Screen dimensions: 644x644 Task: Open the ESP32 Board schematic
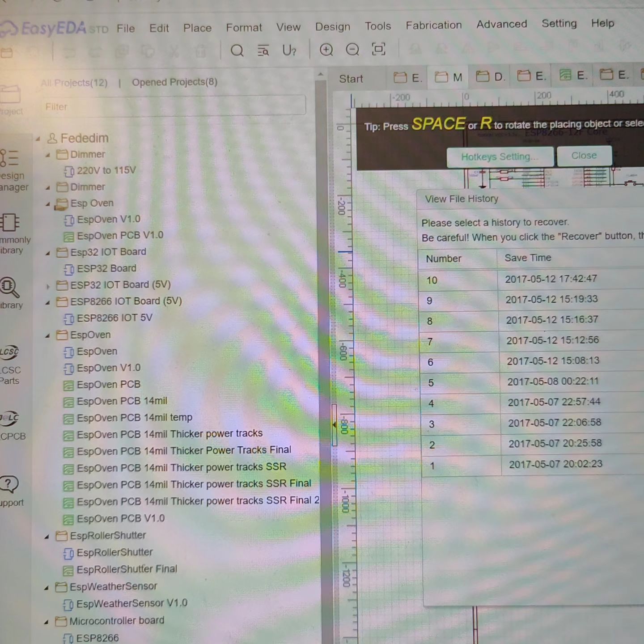pyautogui.click(x=100, y=268)
